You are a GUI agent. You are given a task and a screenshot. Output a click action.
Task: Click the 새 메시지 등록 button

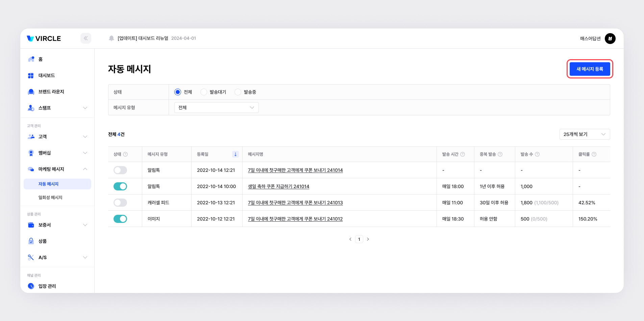590,69
